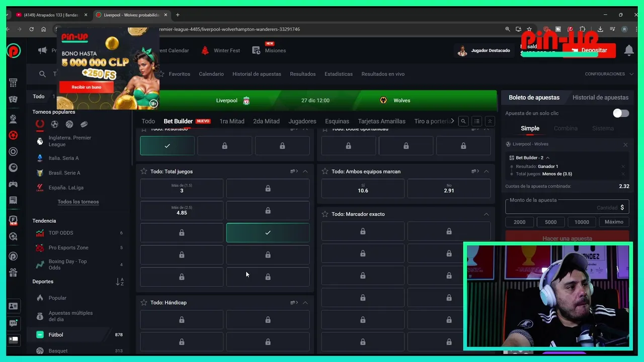Viewport: 644px width, 362px height.
Task: Deselect the checked Resultado option
Action: (167, 146)
